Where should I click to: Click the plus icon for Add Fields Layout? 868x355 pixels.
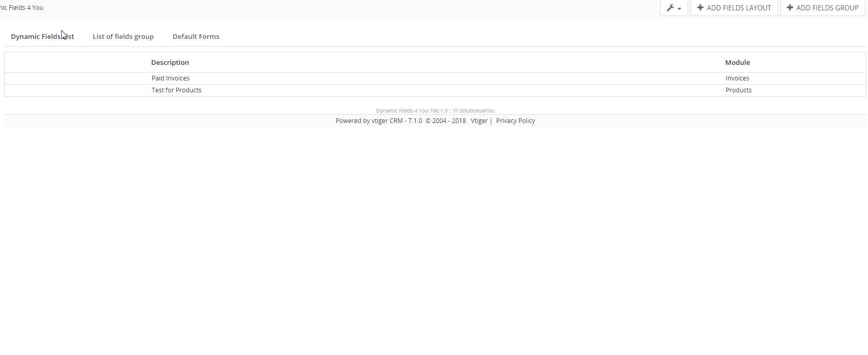click(x=700, y=8)
